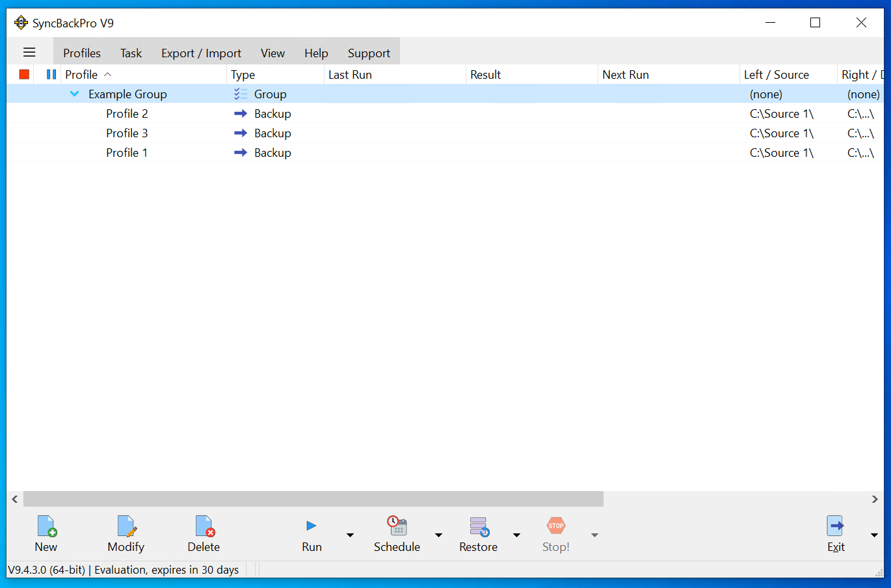Sort by the Type column header
The image size is (891, 588).
[x=275, y=75]
